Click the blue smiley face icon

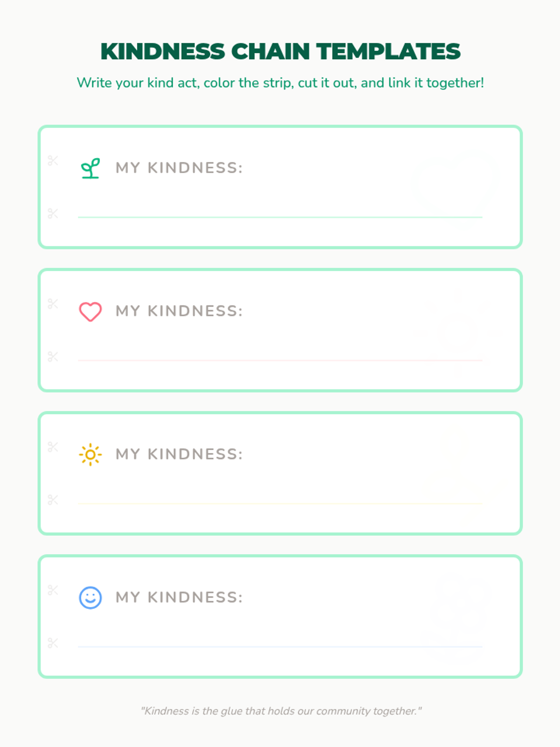(91, 598)
